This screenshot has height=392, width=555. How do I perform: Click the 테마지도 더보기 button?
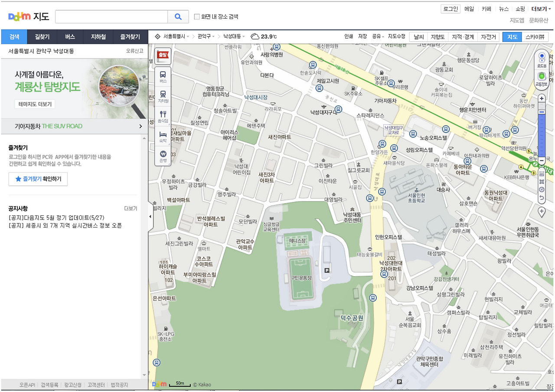(35, 104)
